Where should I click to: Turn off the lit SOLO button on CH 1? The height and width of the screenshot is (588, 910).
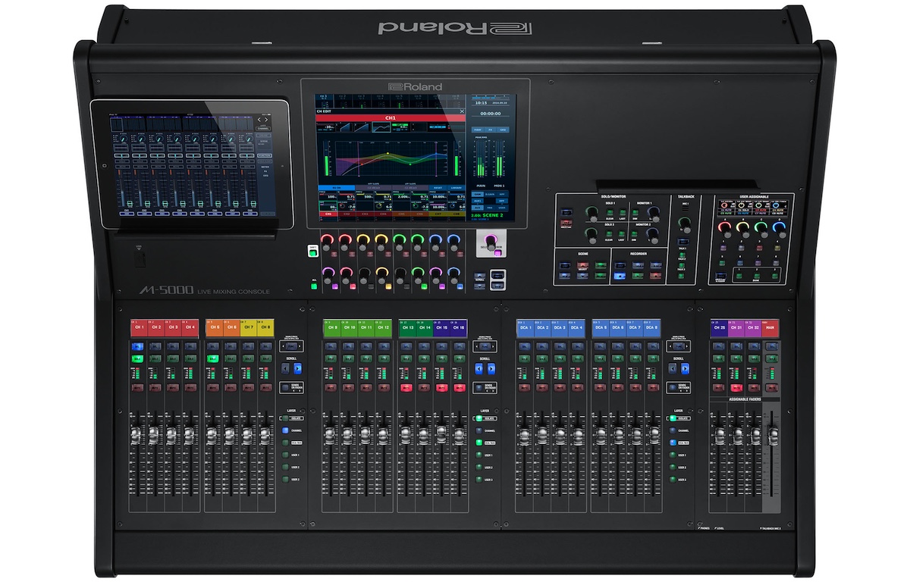click(x=138, y=358)
